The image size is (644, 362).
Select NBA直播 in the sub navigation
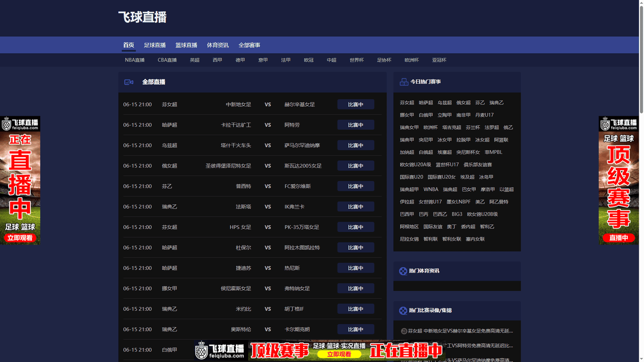click(x=135, y=60)
